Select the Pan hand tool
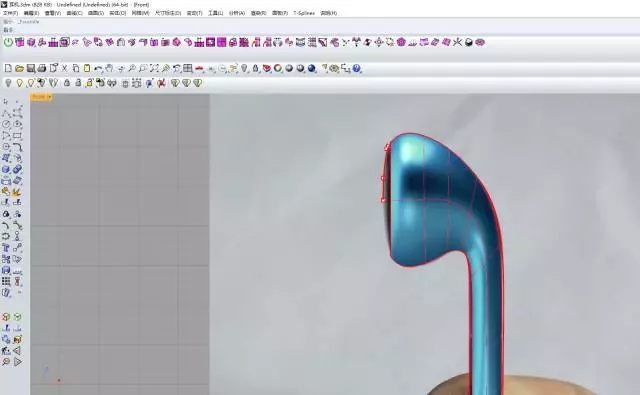The height and width of the screenshot is (395, 640). 109,69
